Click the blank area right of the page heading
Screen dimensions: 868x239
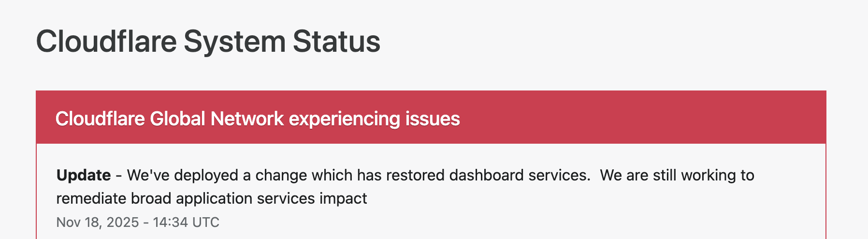604,41
